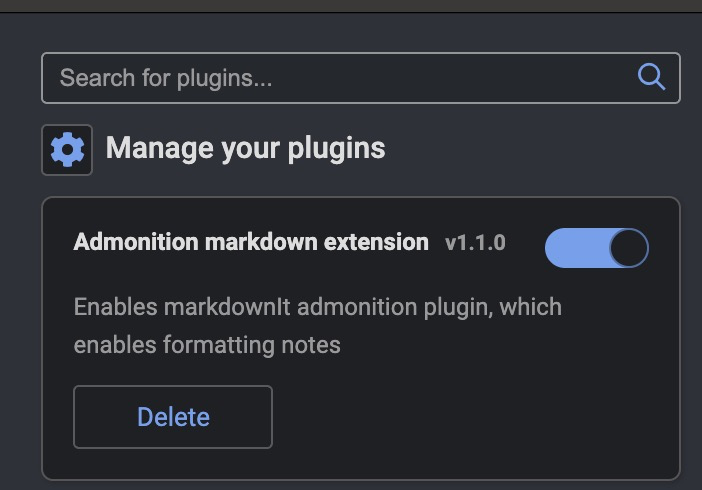
Task: Disable the Admonition markdown extension toggle
Action: [596, 248]
